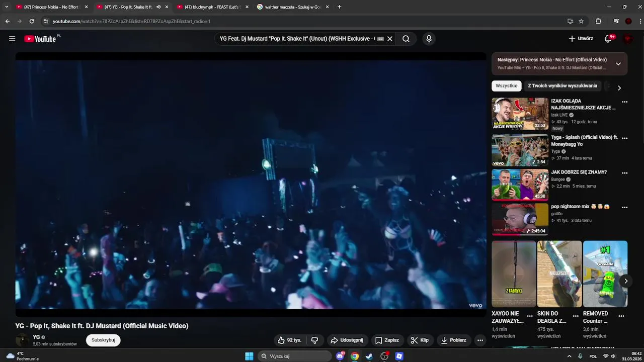Open Windows Start menu
This screenshot has width=644, height=362.
click(249, 356)
